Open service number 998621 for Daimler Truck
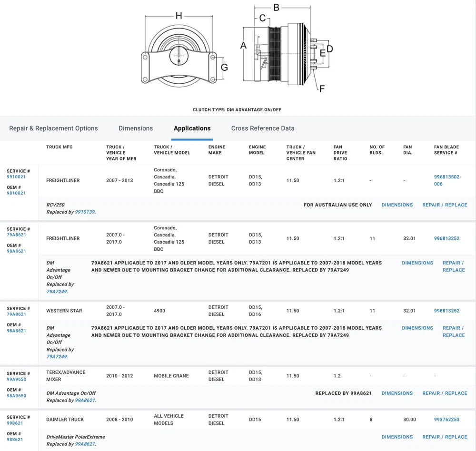The height and width of the screenshot is (451, 476). (x=15, y=423)
